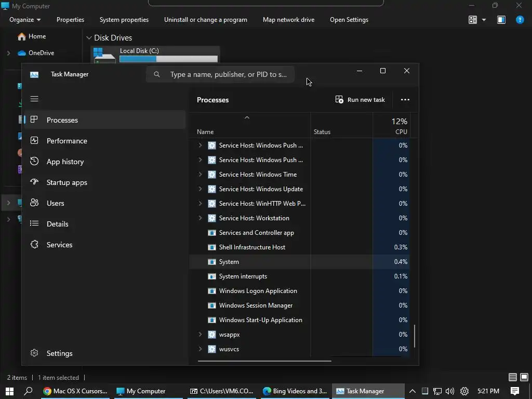Click the Services puzzle icon
The width and height of the screenshot is (532, 399).
[x=34, y=244]
